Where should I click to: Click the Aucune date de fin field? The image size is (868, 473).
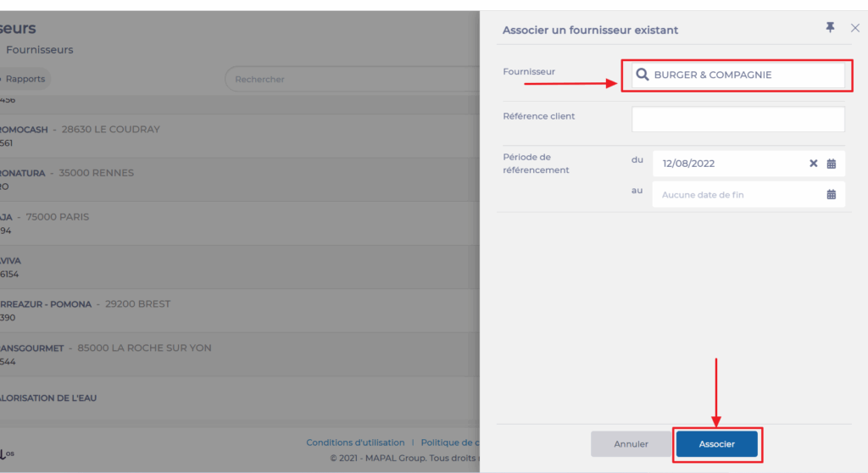pyautogui.click(x=729, y=194)
